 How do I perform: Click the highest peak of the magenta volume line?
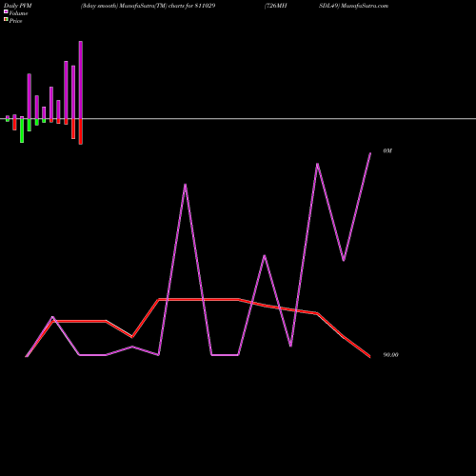[370, 153]
